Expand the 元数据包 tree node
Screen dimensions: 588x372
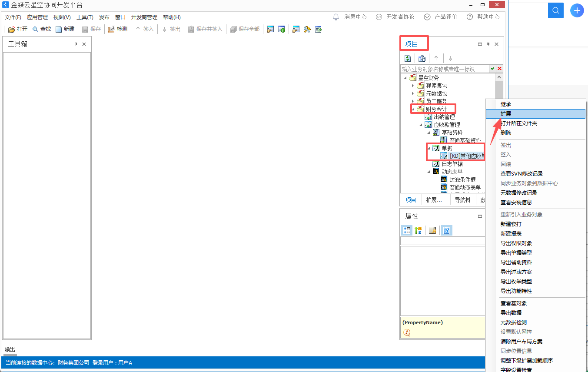pyautogui.click(x=413, y=93)
